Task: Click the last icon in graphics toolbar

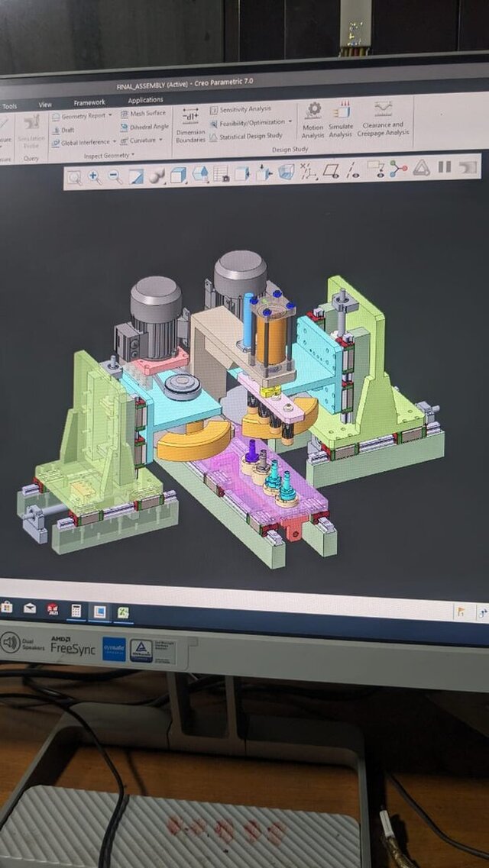Action: (x=468, y=166)
